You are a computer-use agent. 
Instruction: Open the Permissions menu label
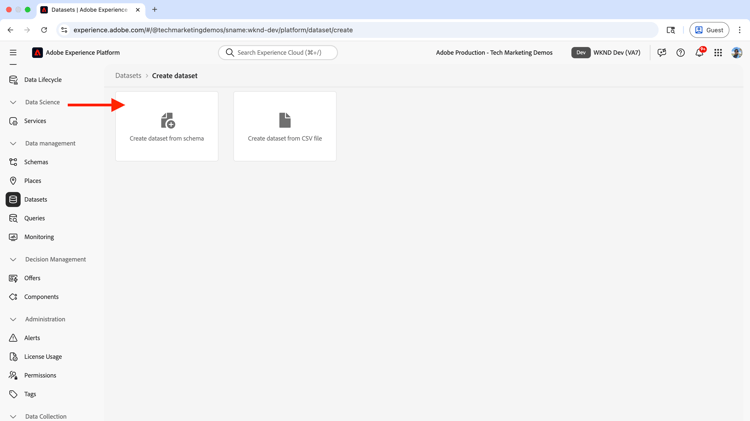point(40,375)
